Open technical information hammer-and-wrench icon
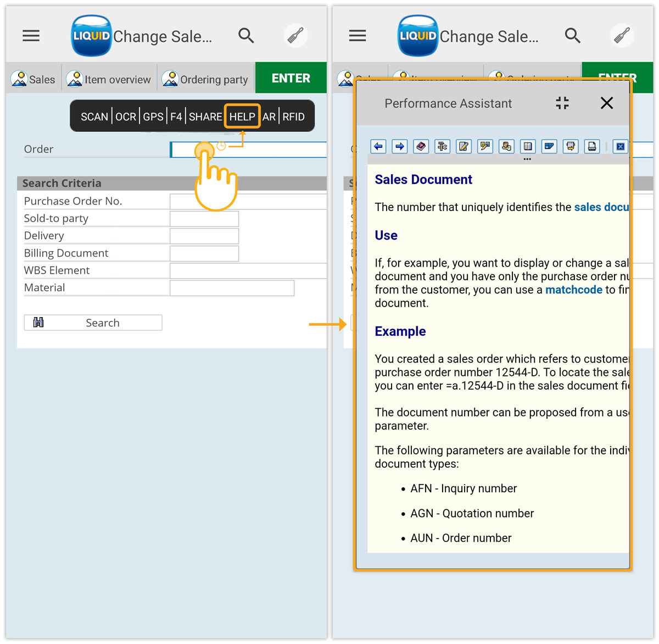Screen dimensions: 659x644 [x=443, y=147]
